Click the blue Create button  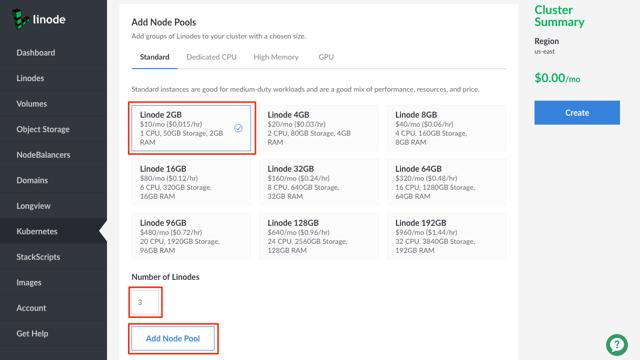[x=577, y=113]
